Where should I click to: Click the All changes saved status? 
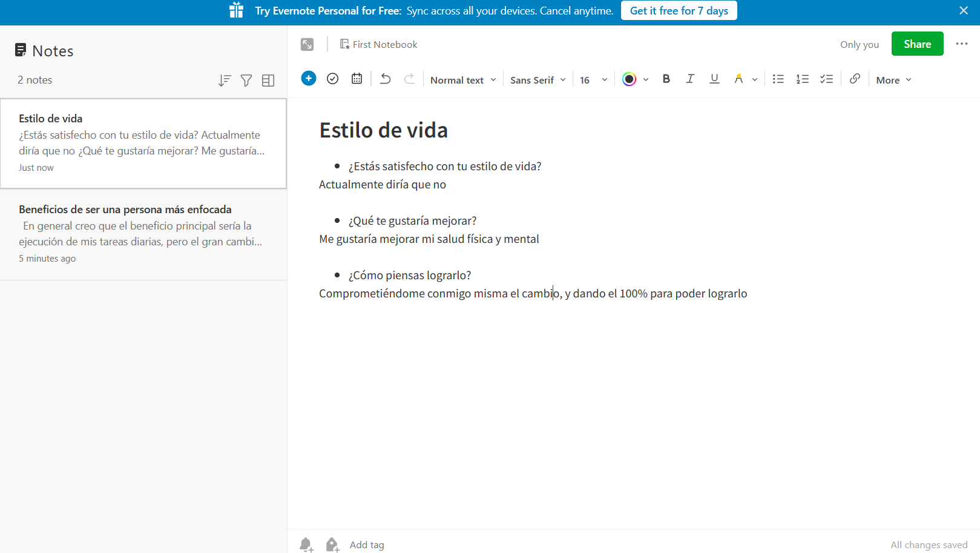point(929,545)
